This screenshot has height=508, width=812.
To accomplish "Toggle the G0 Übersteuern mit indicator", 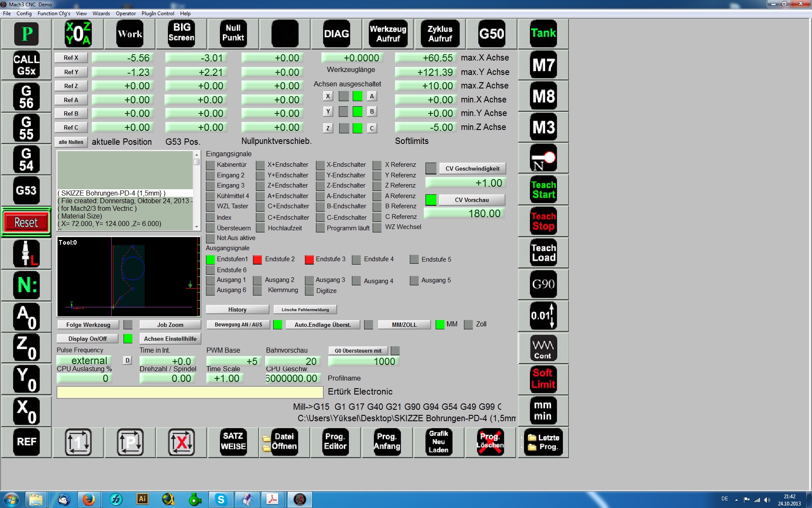I will point(395,351).
